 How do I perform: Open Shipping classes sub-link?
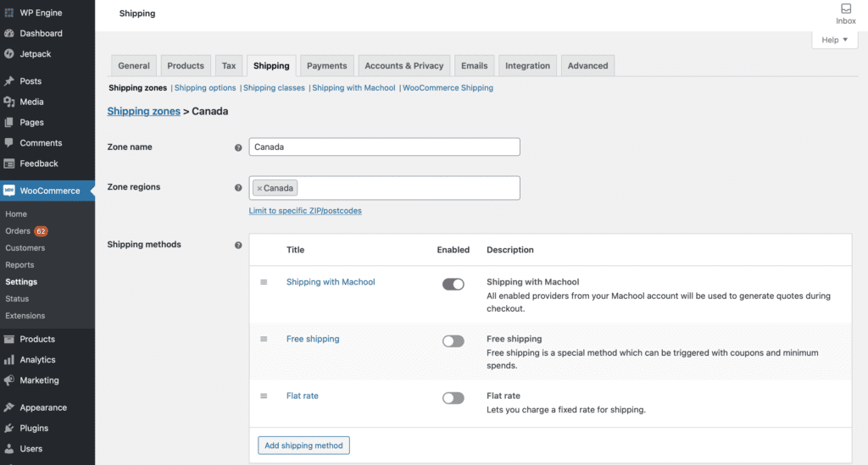(274, 88)
